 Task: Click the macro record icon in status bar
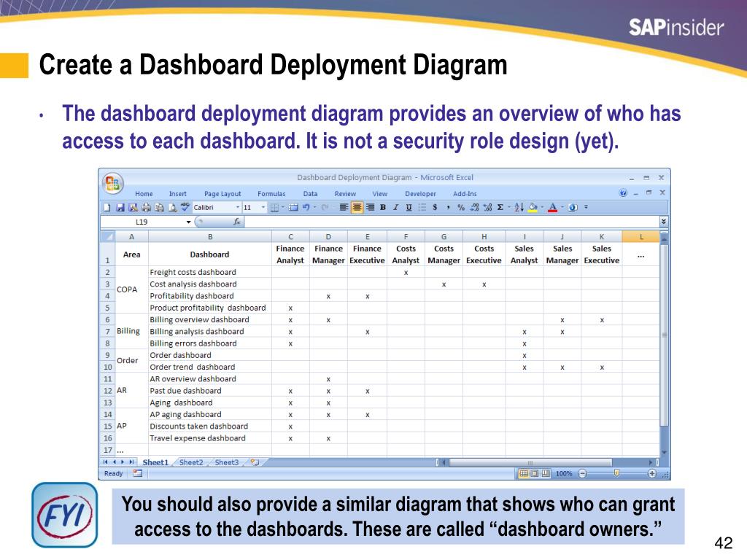tap(138, 473)
